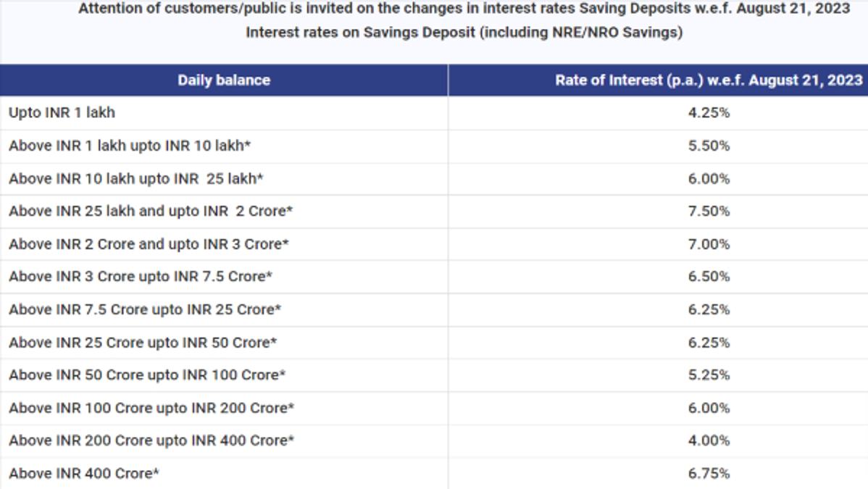868x489 pixels.
Task: Click the 'Daily balance' column header
Action: pos(224,80)
